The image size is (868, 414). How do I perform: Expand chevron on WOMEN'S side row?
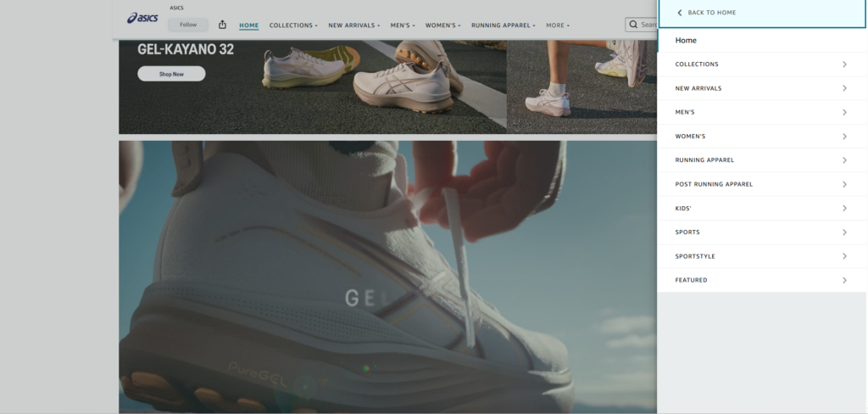click(x=844, y=137)
